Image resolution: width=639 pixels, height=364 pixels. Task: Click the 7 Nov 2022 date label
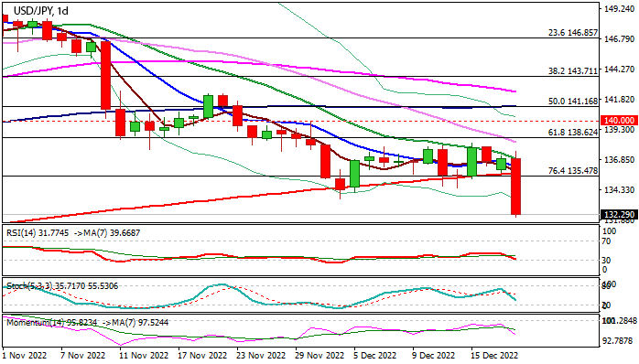tap(82, 356)
